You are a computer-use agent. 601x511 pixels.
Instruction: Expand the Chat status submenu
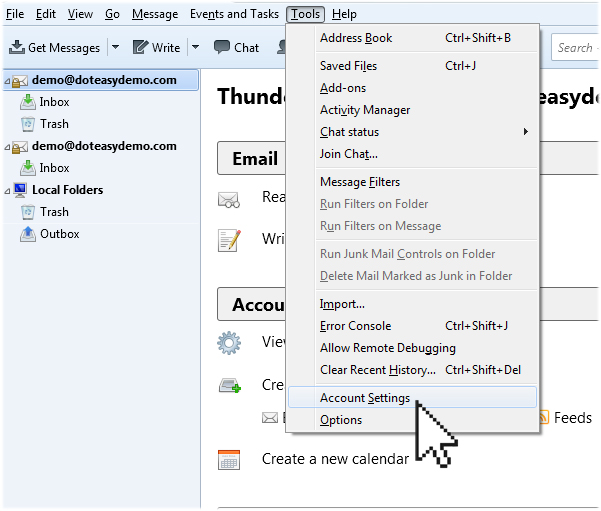pos(412,132)
